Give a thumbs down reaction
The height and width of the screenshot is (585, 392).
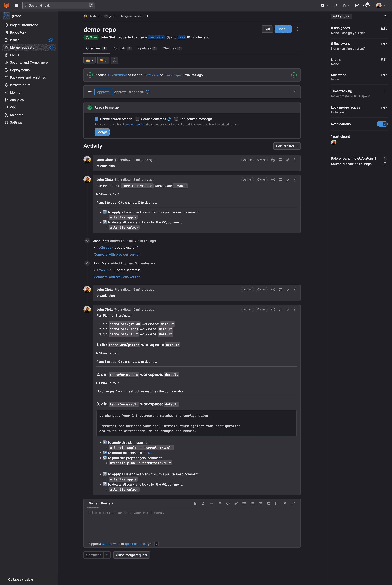(x=103, y=60)
